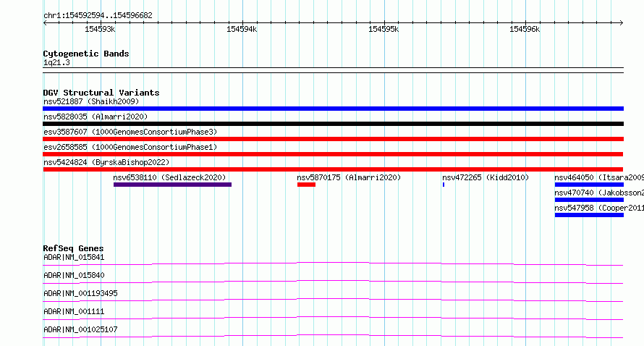Image resolution: width=644 pixels, height=346 pixels.
Task: Click the blue nsv547958 Cooper variant bar
Action: [x=589, y=215]
